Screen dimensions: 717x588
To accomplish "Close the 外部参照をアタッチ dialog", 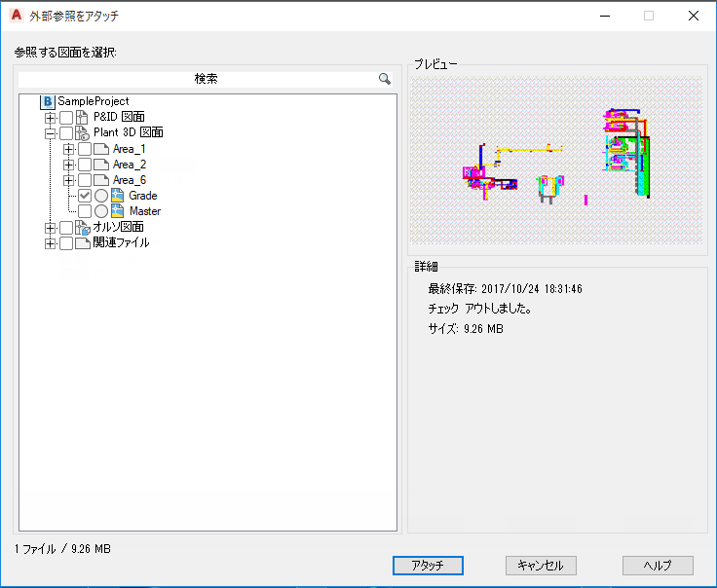I will (x=694, y=16).
